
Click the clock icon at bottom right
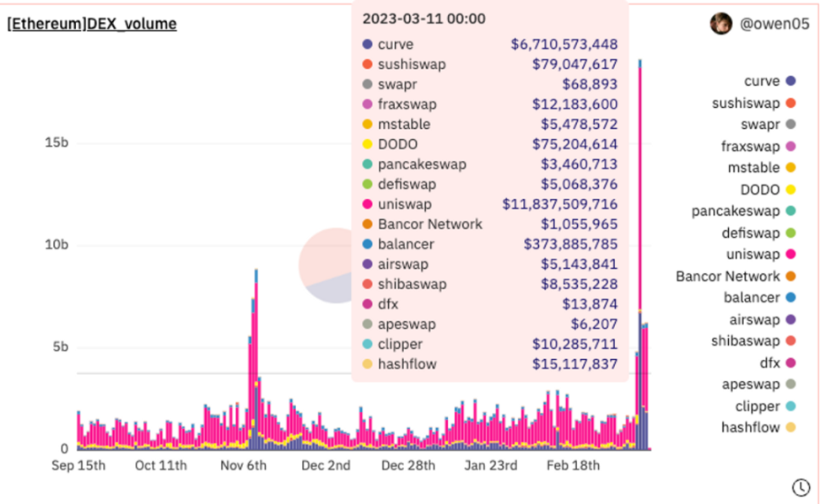pyautogui.click(x=800, y=487)
